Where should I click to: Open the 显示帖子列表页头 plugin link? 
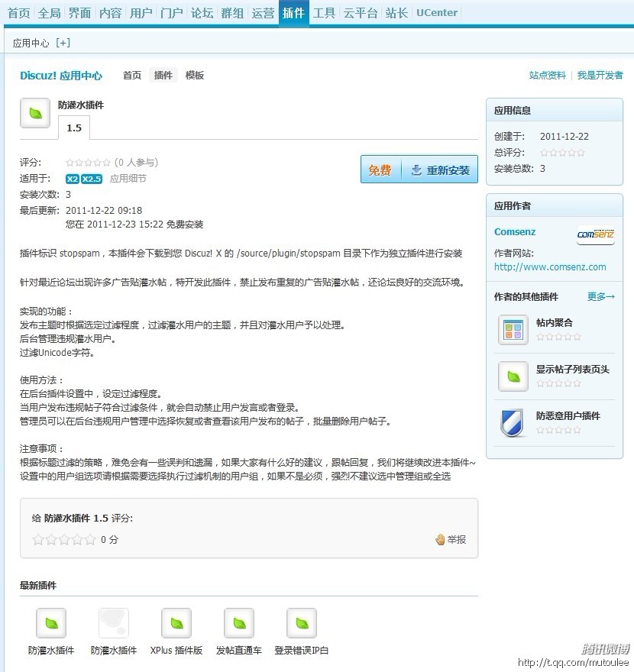point(573,369)
